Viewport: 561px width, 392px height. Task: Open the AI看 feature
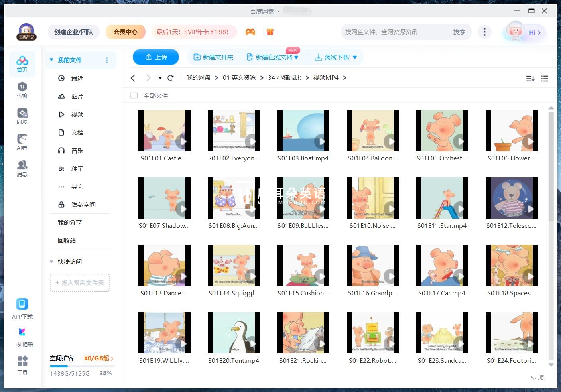[22, 142]
